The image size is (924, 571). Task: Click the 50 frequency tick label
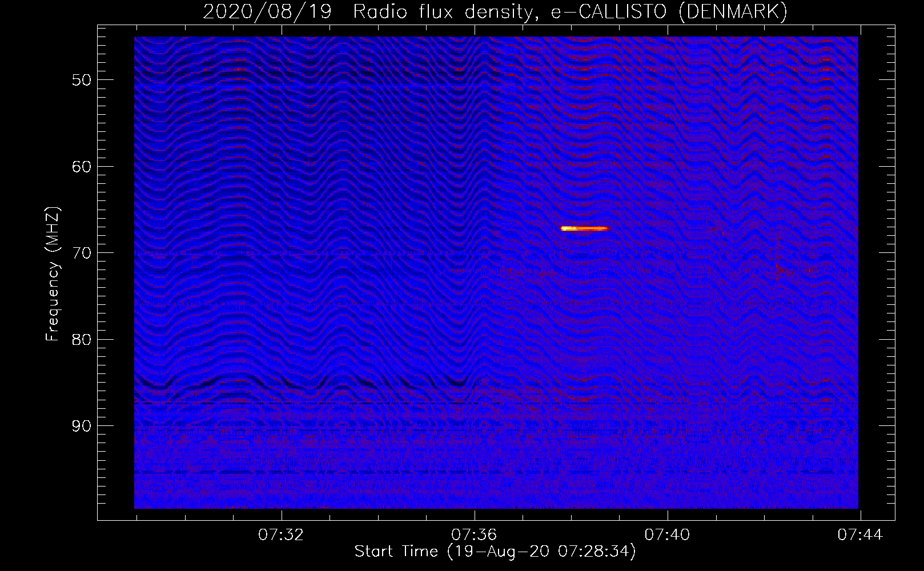coord(82,79)
